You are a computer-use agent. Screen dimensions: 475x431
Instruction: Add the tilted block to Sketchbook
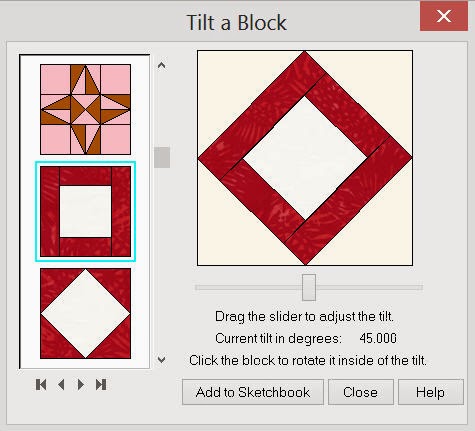coord(253,392)
